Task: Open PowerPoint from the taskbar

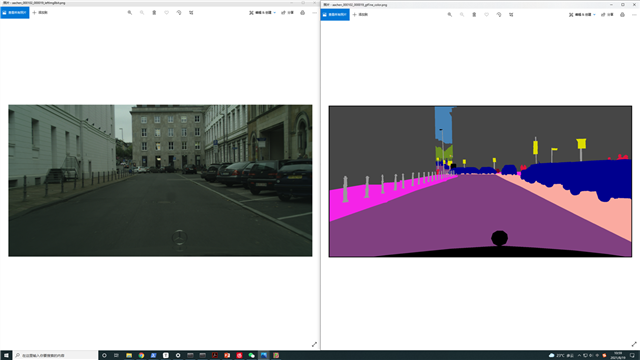Action: pos(227,356)
